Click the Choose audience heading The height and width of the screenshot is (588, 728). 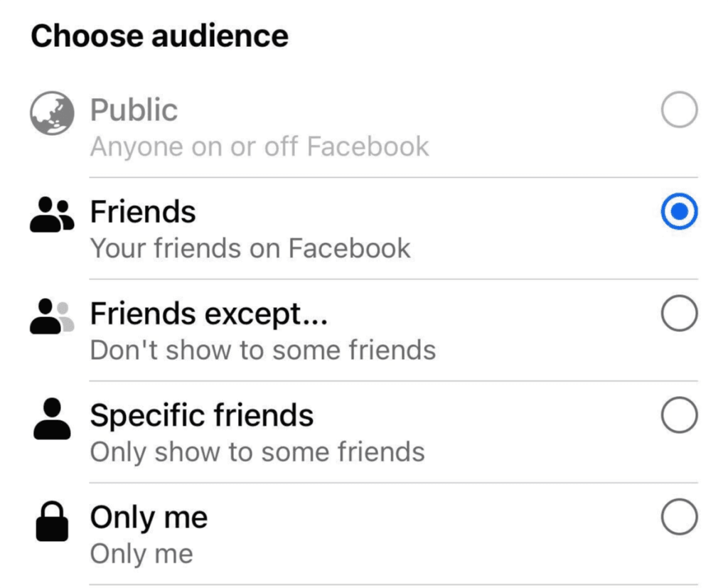(161, 34)
